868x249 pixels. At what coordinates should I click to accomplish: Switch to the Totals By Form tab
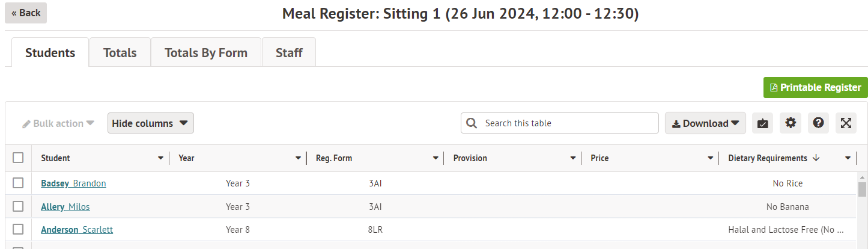click(x=206, y=53)
